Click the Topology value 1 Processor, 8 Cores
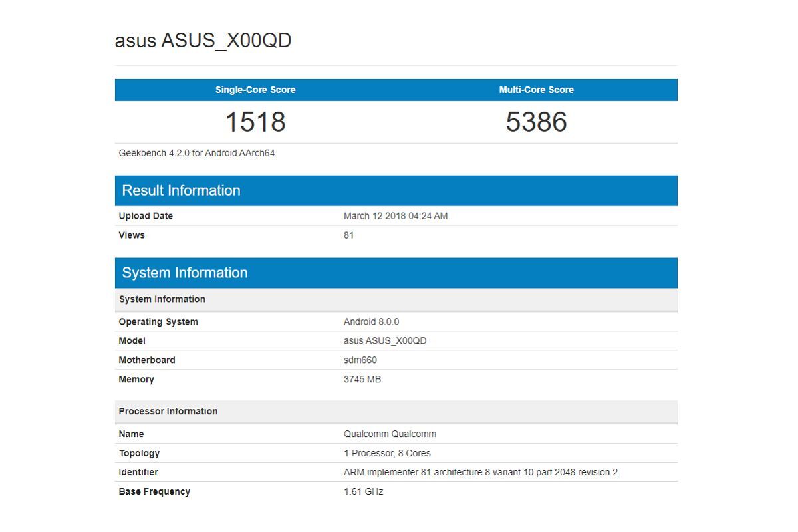Viewport: 798px width, 532px height. [386, 453]
